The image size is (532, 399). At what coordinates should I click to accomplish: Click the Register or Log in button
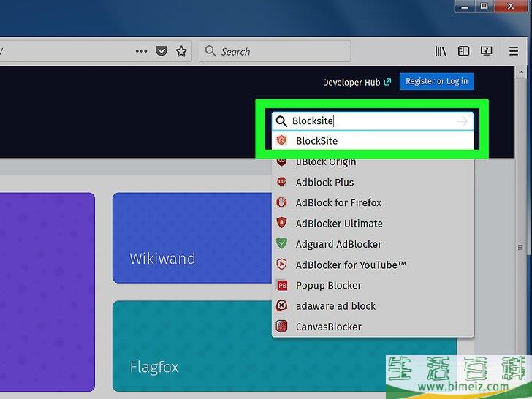(x=437, y=81)
